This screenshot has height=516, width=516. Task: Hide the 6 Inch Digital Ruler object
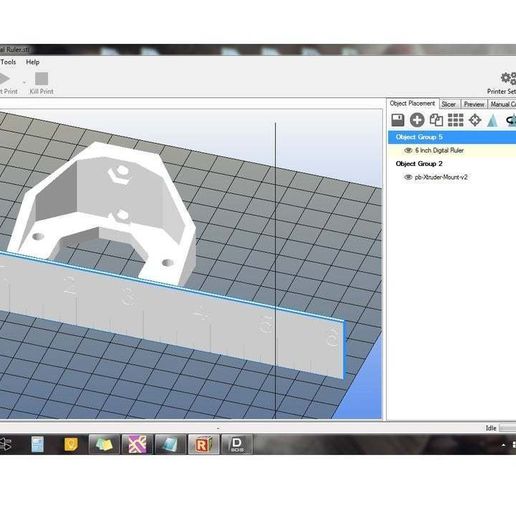(408, 150)
